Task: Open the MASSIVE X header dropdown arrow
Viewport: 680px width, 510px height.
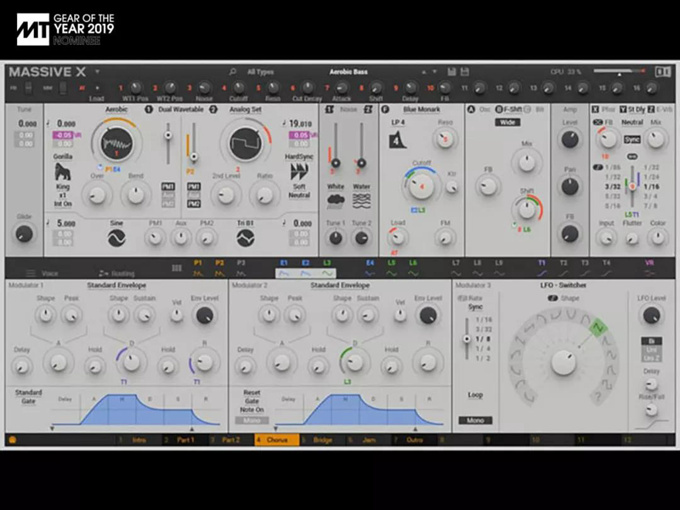Action: [97, 71]
